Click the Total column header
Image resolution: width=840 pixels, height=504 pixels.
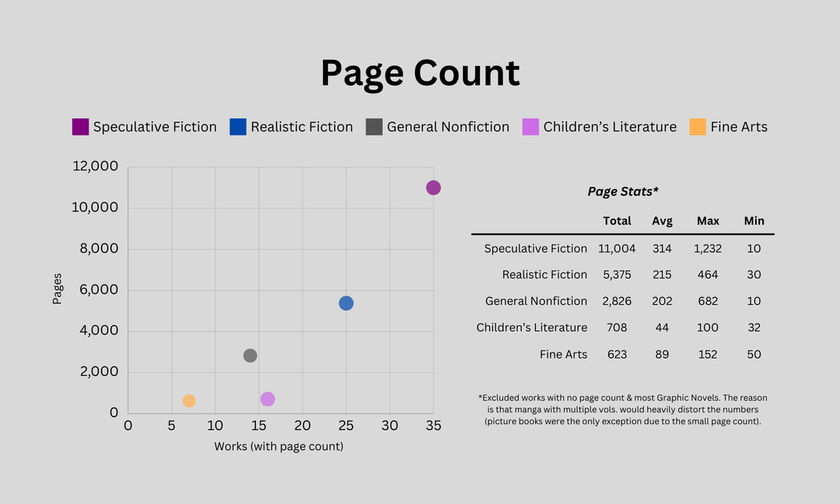617,221
